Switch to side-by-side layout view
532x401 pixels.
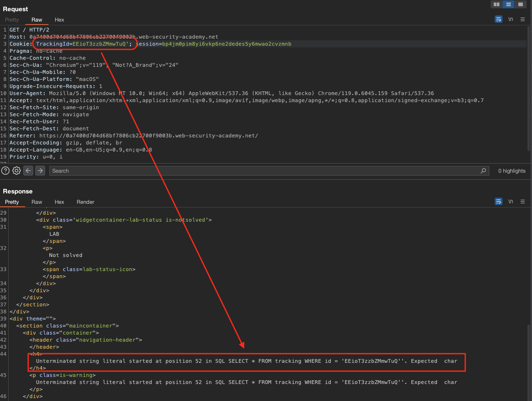point(496,4)
